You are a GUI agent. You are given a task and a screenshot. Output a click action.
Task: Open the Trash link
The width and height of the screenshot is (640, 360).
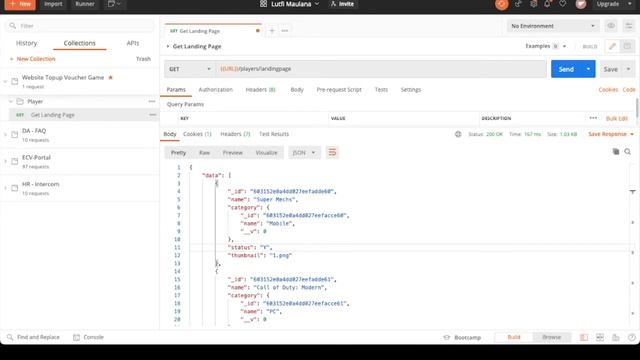143,59
